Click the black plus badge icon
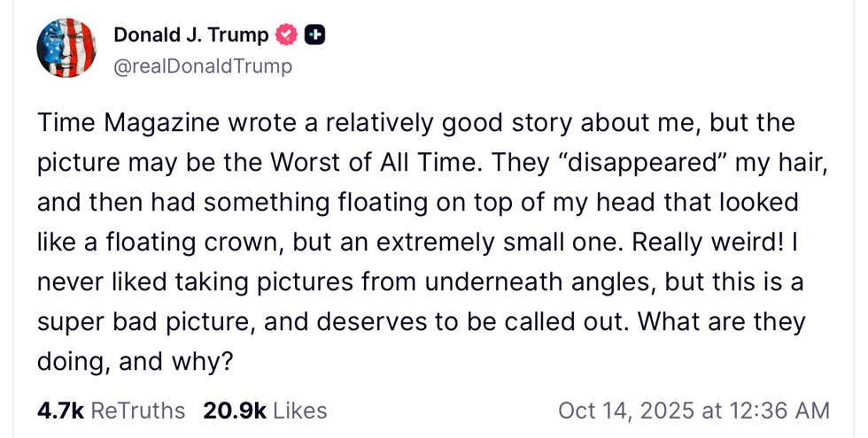Viewport: 868px width, 438px height. pos(314,35)
